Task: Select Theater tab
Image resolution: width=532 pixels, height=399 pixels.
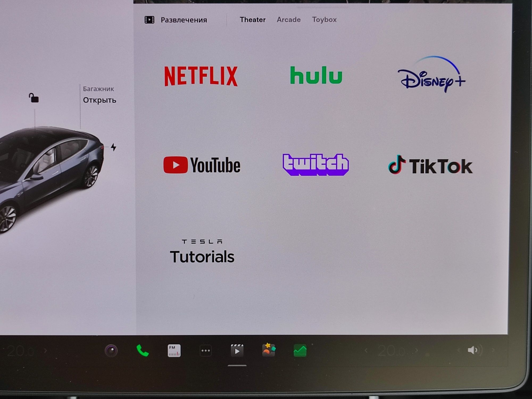Action: pyautogui.click(x=251, y=20)
